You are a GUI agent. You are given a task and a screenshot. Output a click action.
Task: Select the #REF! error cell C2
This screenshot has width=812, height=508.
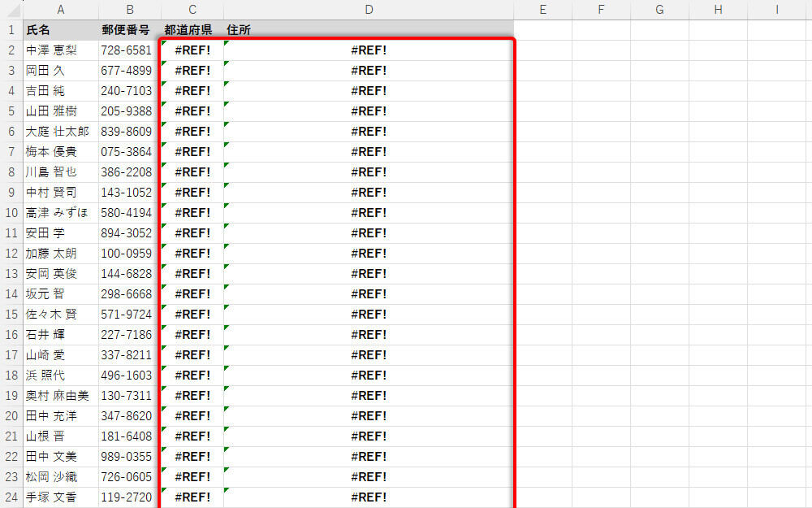[192, 50]
